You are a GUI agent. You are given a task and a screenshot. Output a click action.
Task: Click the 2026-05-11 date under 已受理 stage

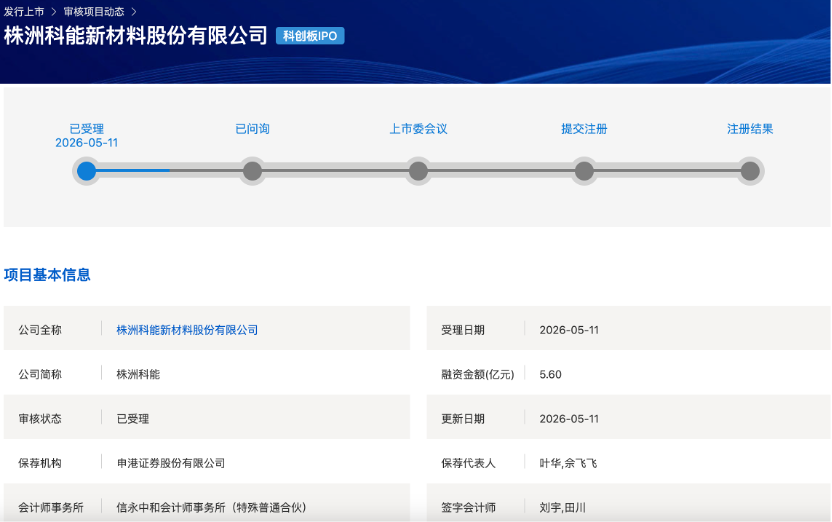click(x=86, y=143)
